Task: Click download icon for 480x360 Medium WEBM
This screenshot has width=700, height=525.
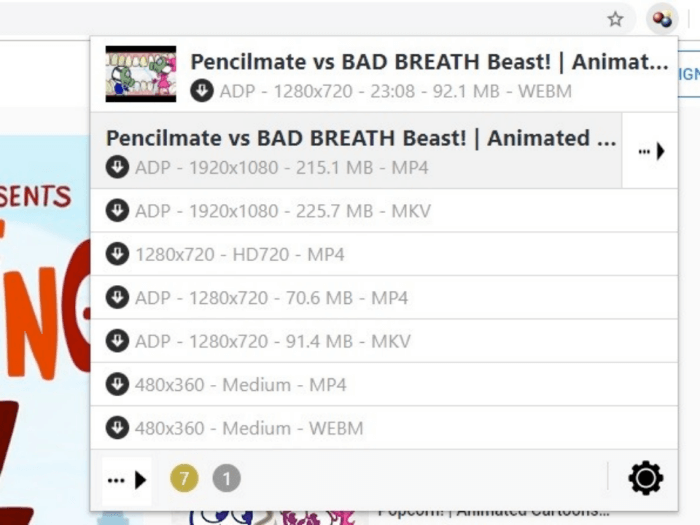Action: [x=117, y=428]
